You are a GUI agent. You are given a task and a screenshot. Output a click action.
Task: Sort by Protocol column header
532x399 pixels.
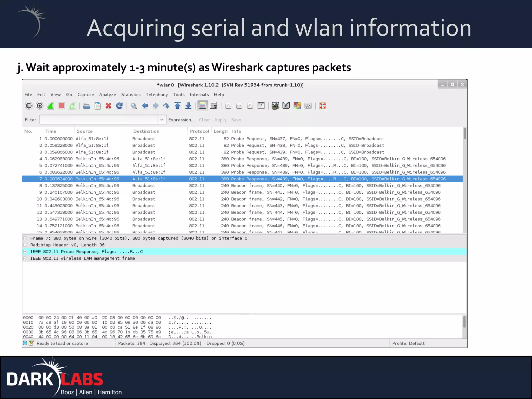[199, 131]
